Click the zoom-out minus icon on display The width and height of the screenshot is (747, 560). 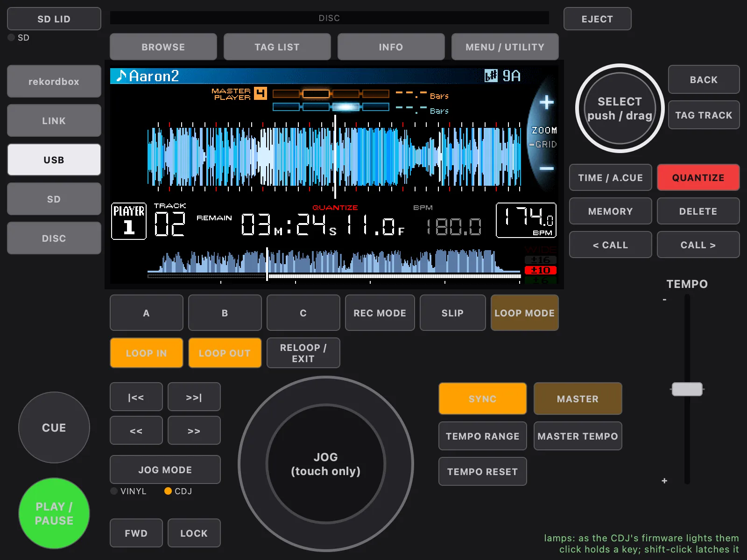point(547,168)
